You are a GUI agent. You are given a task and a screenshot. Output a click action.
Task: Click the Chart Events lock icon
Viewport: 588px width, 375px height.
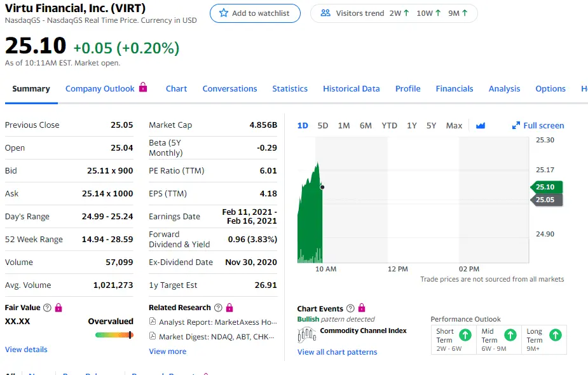(362, 308)
